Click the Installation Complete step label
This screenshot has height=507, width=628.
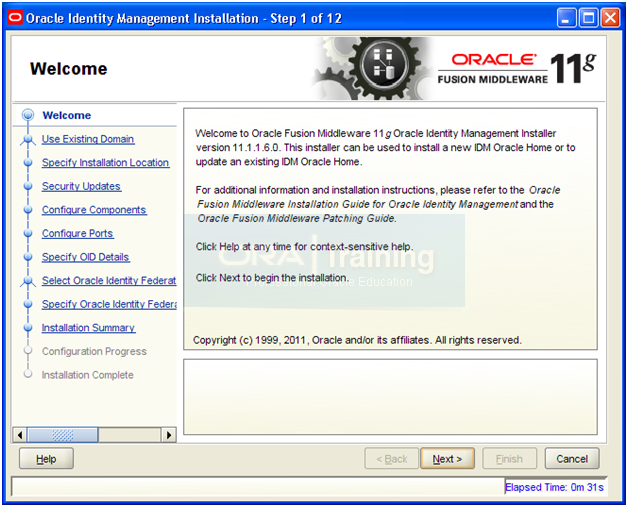coord(88,375)
